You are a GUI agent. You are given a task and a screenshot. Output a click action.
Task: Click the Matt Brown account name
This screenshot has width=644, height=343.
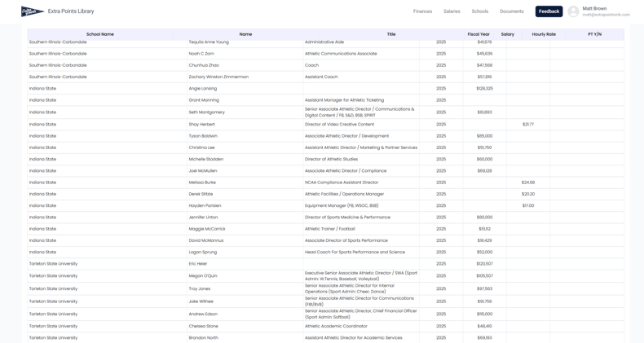(594, 9)
